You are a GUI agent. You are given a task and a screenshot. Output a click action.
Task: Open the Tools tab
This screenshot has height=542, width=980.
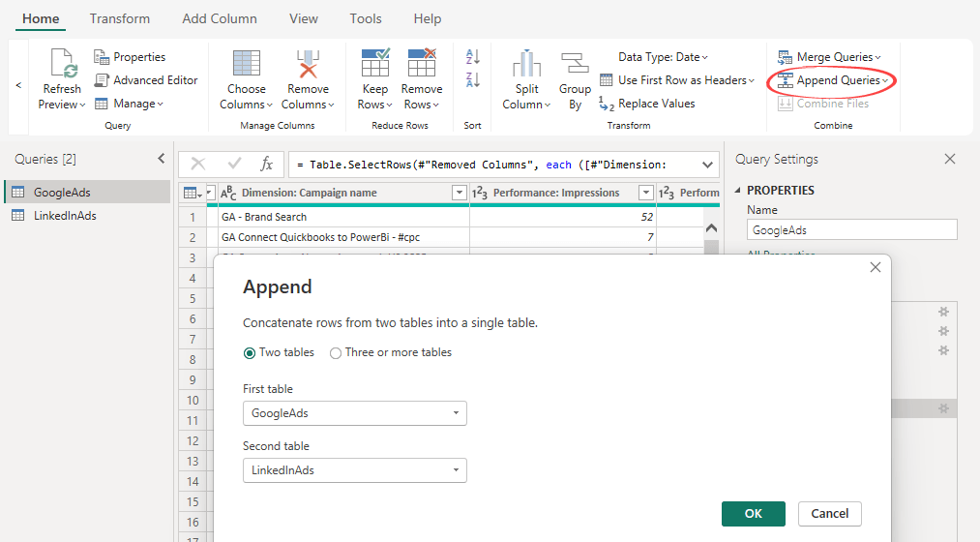[x=366, y=18]
